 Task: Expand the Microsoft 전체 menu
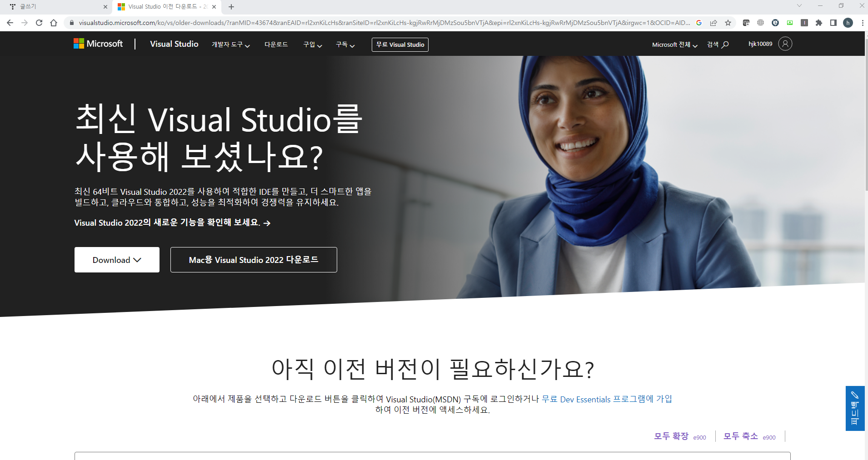tap(675, 45)
